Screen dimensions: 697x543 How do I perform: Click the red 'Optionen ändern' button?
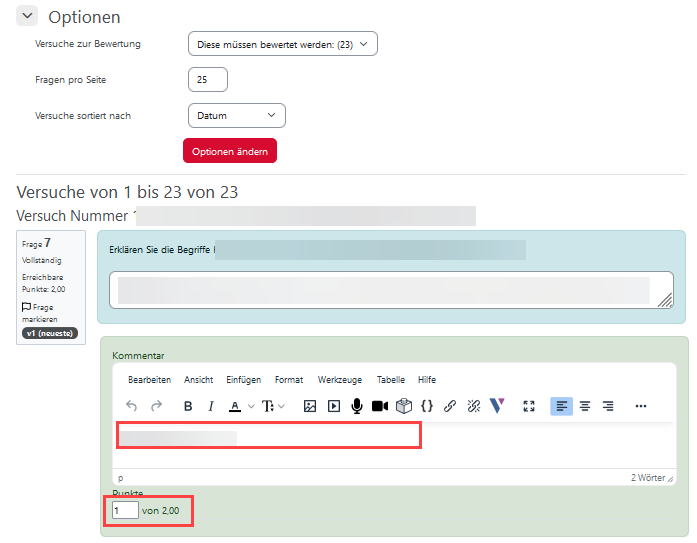[229, 151]
